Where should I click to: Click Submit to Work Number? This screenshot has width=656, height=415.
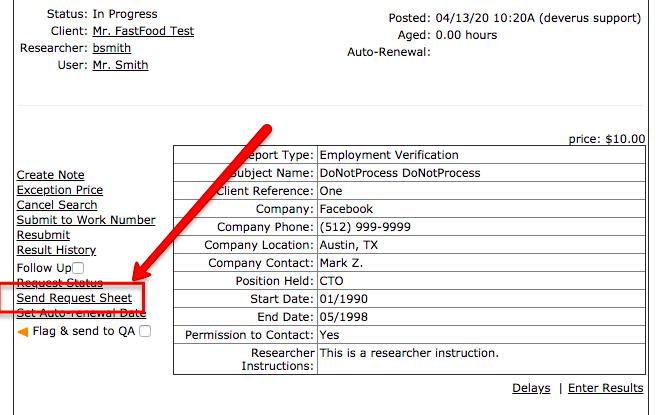[86, 220]
